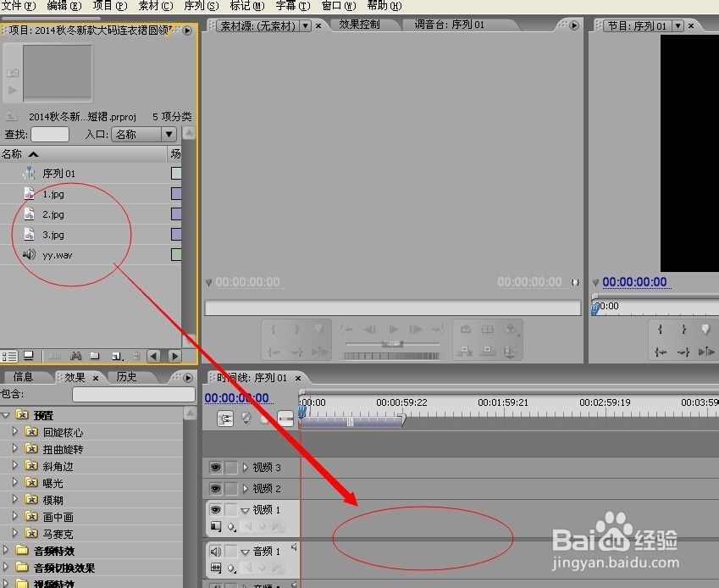Click the left arrow button in Project panel
This screenshot has height=588, width=719.
153,357
